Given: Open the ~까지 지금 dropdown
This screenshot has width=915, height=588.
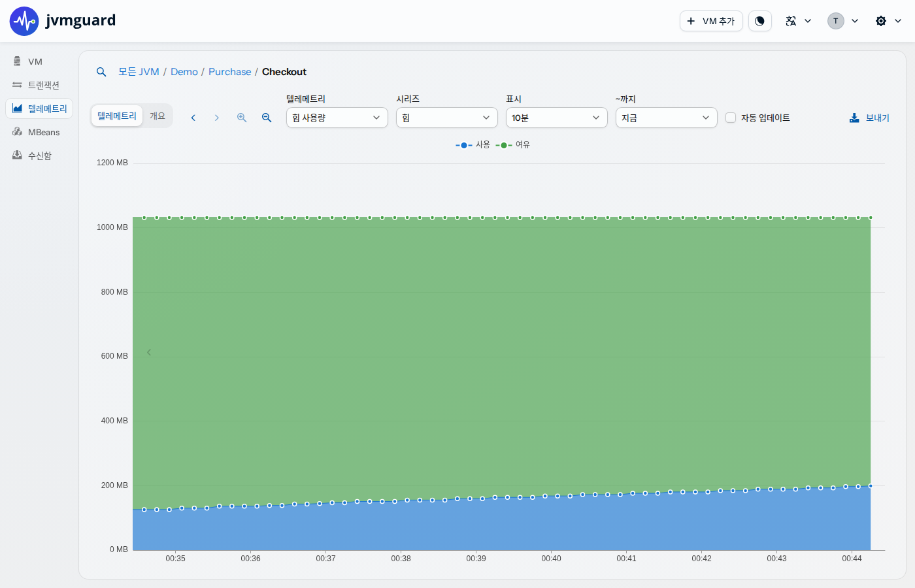Looking at the screenshot, I should 667,118.
